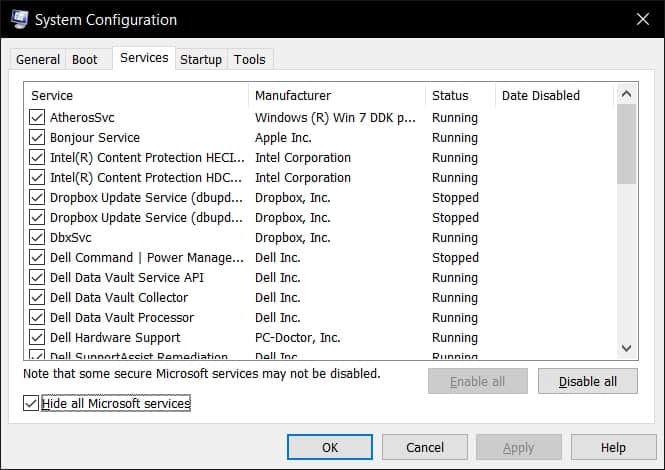Select Dell Hardware Support row text

coord(115,338)
